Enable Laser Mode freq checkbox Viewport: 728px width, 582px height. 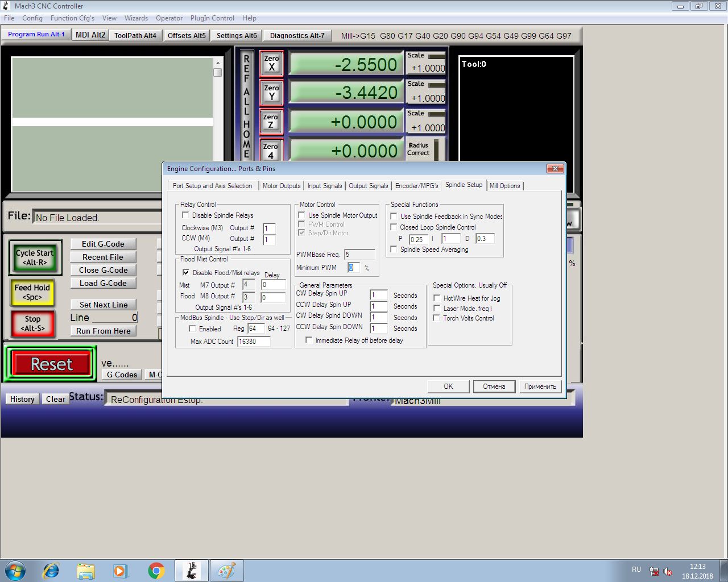437,308
